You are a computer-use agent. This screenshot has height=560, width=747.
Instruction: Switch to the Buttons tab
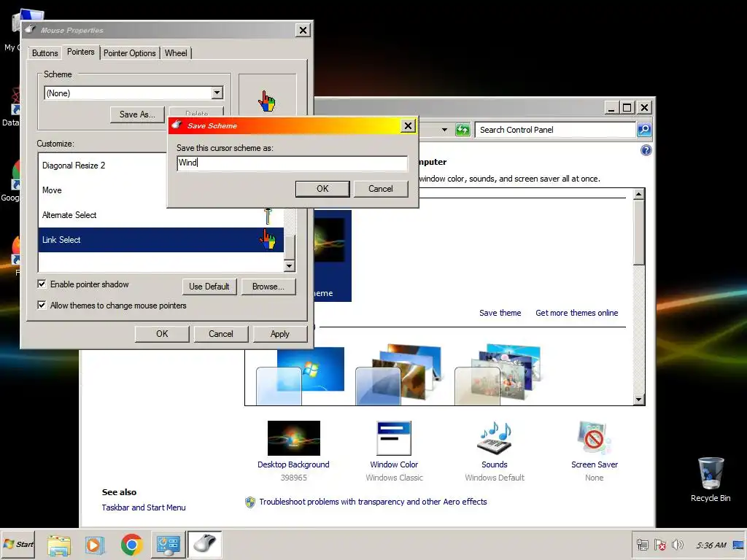(44, 52)
